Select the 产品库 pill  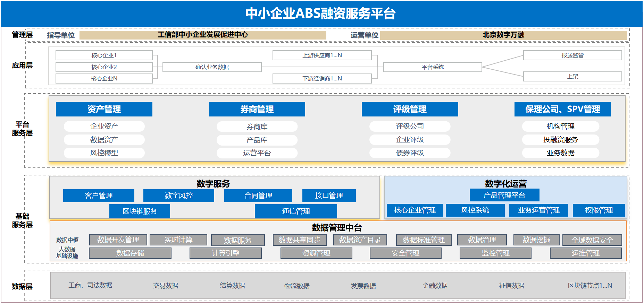pos(257,140)
